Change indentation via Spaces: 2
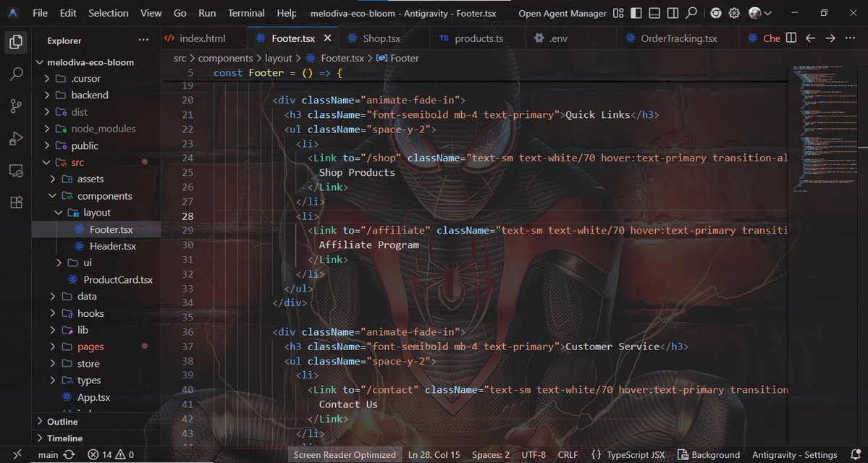868x463 pixels. pos(490,455)
